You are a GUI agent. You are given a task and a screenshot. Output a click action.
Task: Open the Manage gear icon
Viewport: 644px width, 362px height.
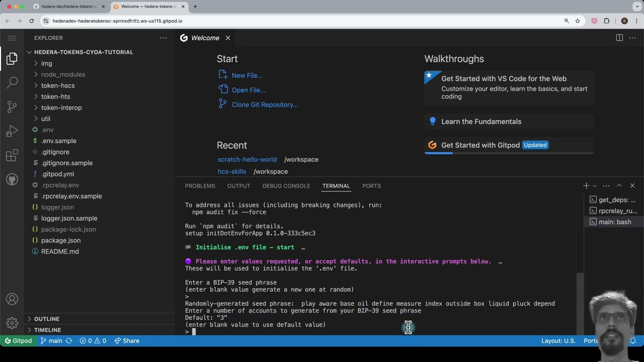coord(12,323)
